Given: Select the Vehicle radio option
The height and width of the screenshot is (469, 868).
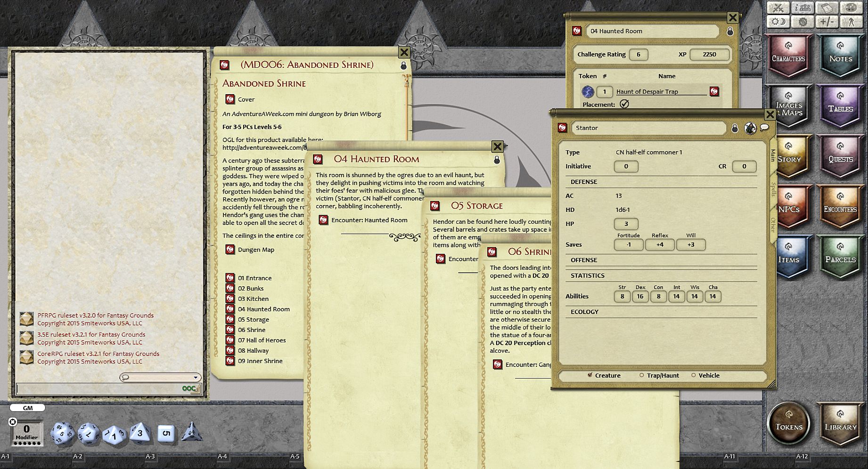Looking at the screenshot, I should [694, 375].
